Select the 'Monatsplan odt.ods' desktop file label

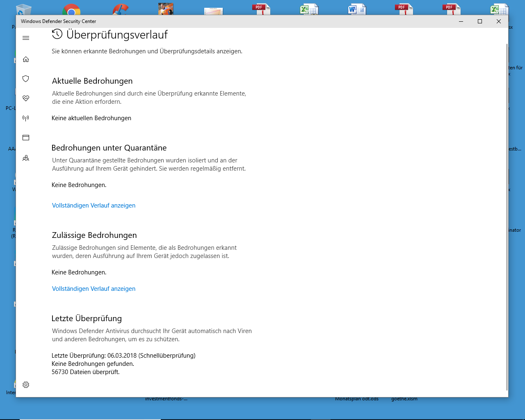357,399
